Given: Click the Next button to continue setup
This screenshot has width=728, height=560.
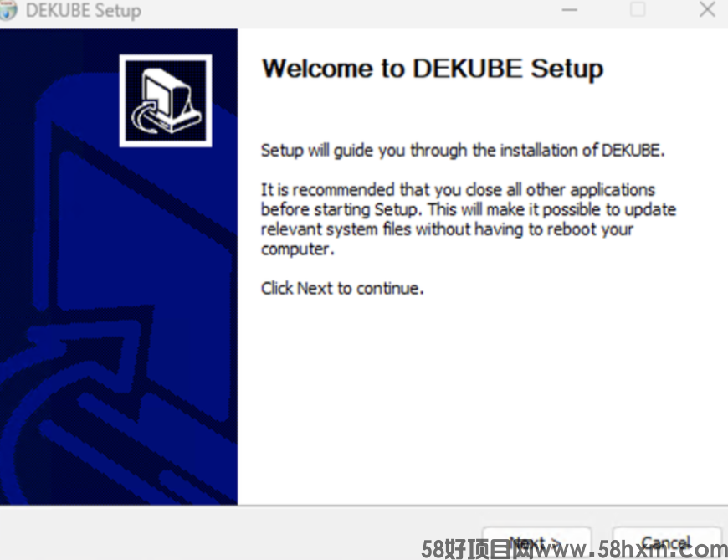Looking at the screenshot, I should pos(536,542).
